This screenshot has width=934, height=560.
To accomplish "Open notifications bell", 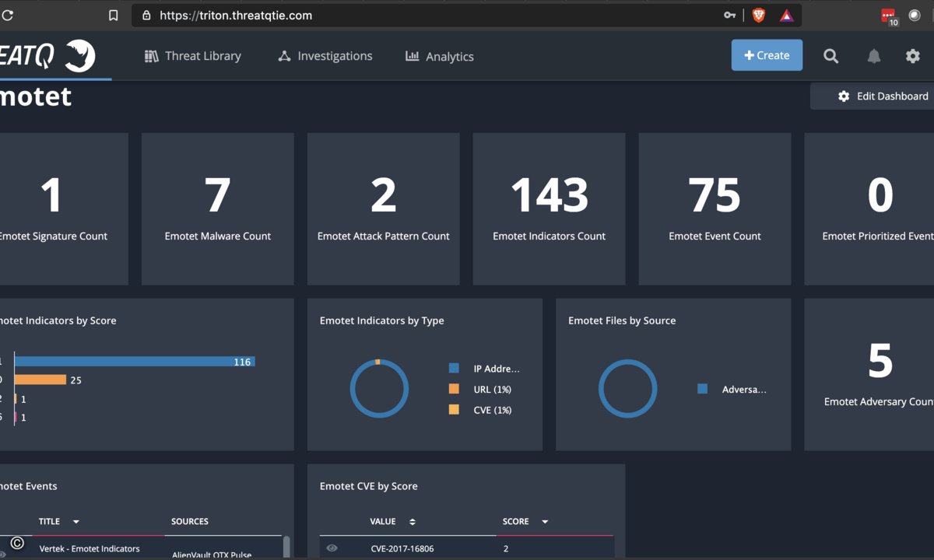I will (874, 56).
